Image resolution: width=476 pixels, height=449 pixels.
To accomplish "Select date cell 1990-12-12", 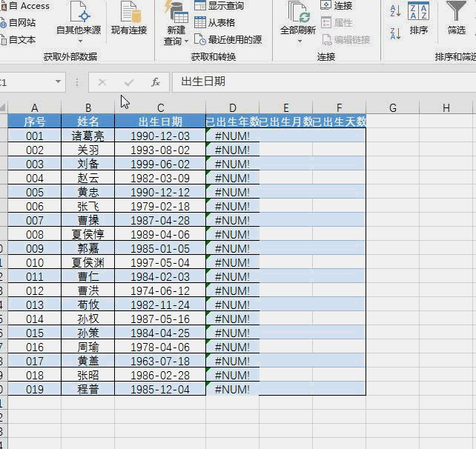I will click(x=160, y=192).
